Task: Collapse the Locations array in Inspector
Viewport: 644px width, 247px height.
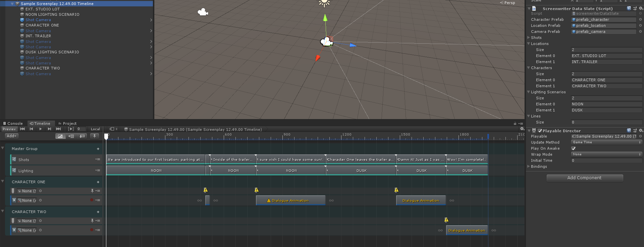Action: (x=529, y=44)
